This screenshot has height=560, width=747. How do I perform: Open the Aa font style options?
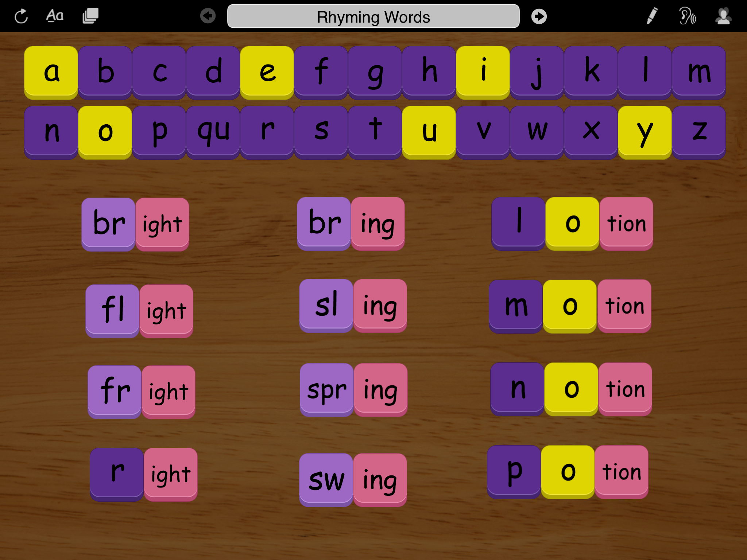coord(55,16)
